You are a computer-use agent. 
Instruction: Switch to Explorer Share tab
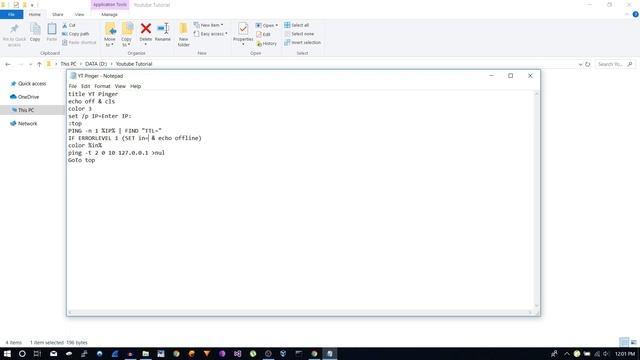(x=58, y=14)
